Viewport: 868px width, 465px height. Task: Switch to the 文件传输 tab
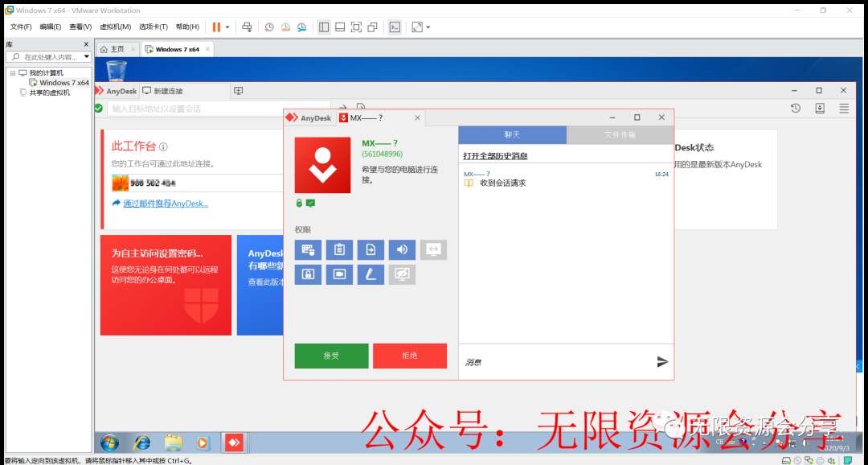(x=620, y=134)
